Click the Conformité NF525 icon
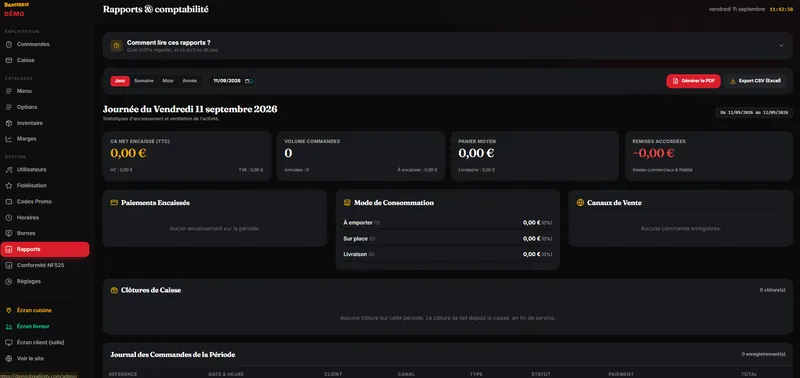This screenshot has width=800, height=378. (x=9, y=265)
